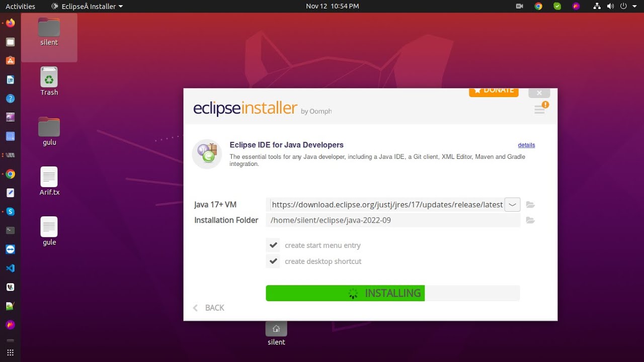This screenshot has height=362, width=644.
Task: Toggle create start menu entry checkbox
Action: [x=273, y=245]
